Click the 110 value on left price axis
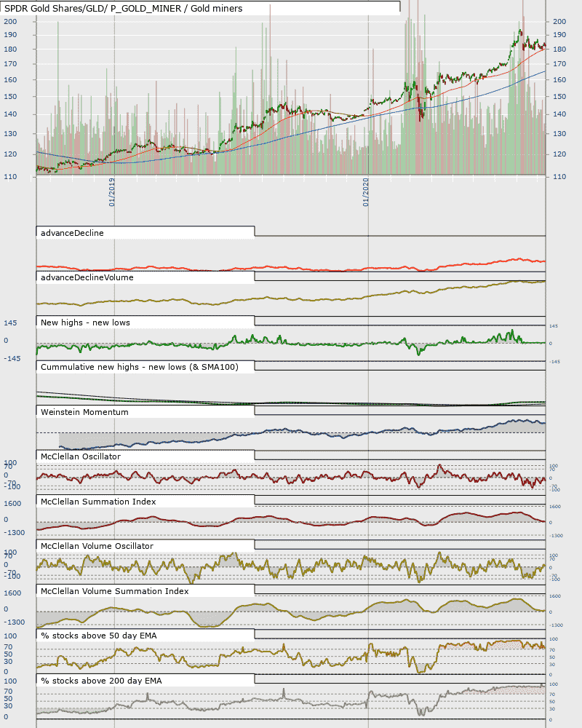582x728 pixels. tap(10, 176)
